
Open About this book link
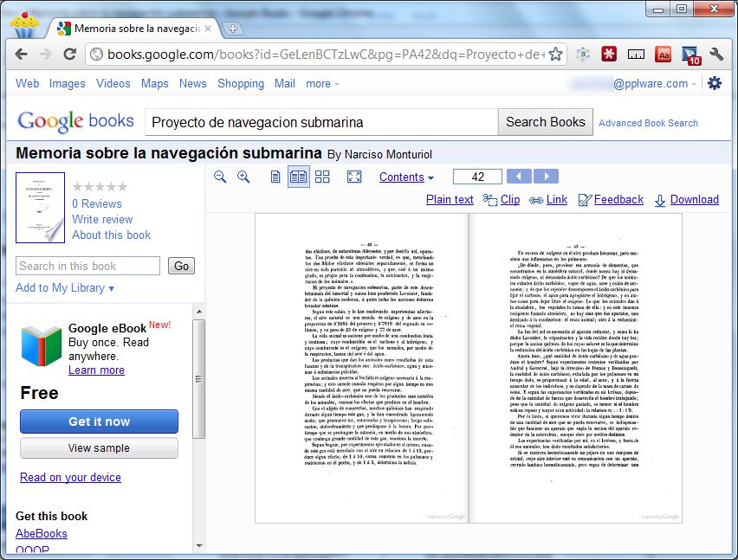click(x=112, y=235)
